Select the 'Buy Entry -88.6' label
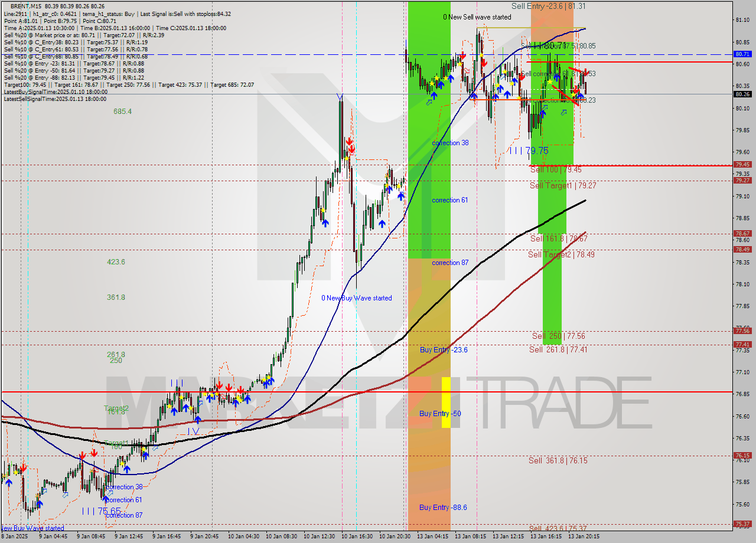The width and height of the screenshot is (756, 543). click(x=443, y=507)
